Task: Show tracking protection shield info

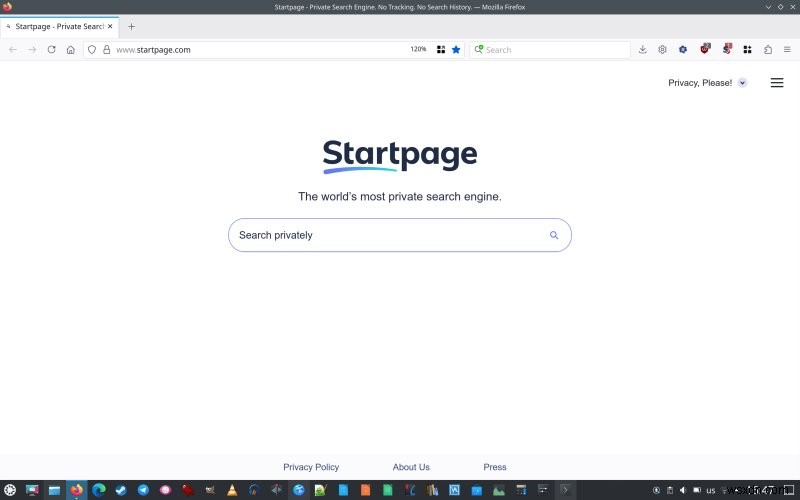Action: [92, 49]
